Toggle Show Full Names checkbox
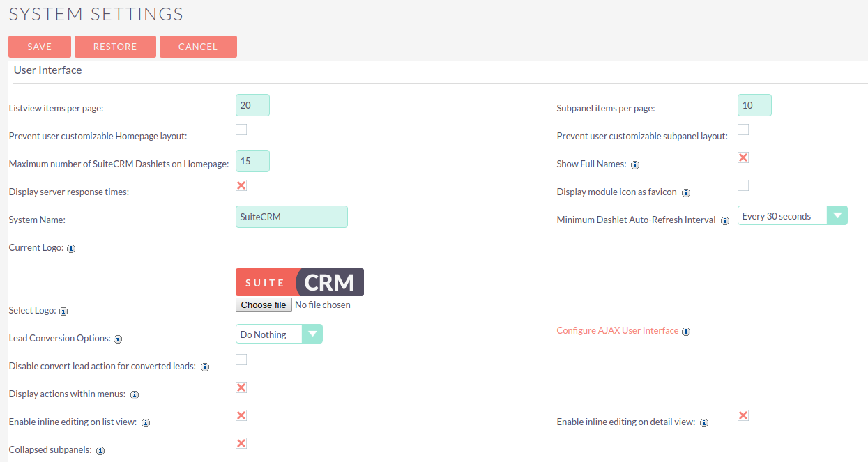 [x=743, y=157]
